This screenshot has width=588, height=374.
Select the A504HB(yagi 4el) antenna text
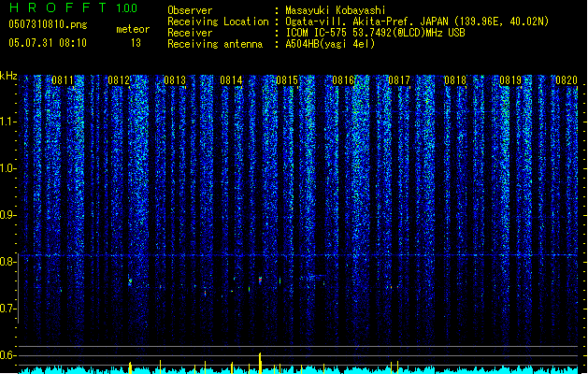[x=330, y=44]
